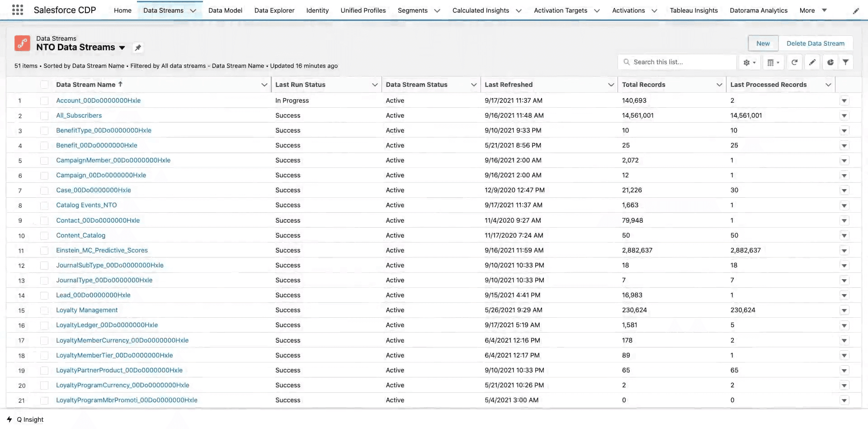Click the edit pencil in the navigation bar

[x=856, y=10]
